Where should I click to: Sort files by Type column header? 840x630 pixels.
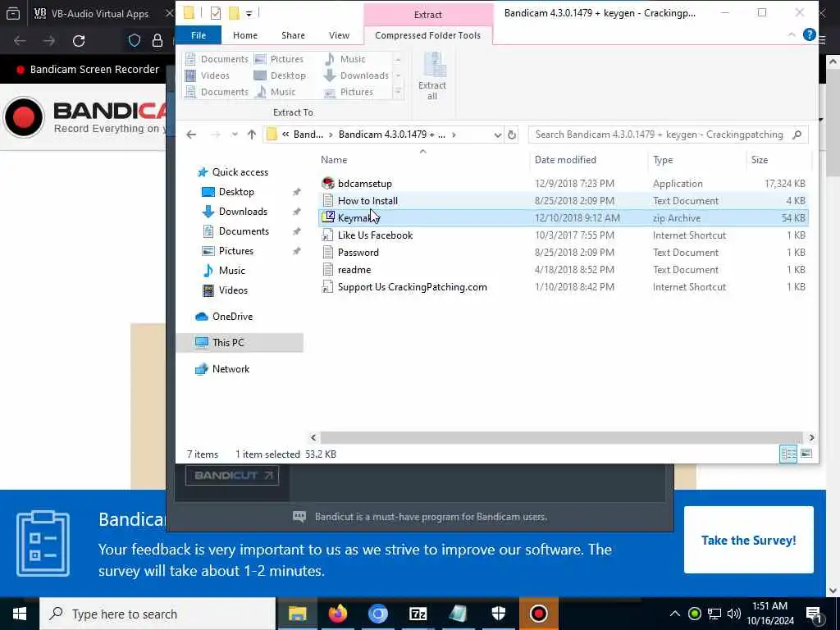(x=663, y=160)
